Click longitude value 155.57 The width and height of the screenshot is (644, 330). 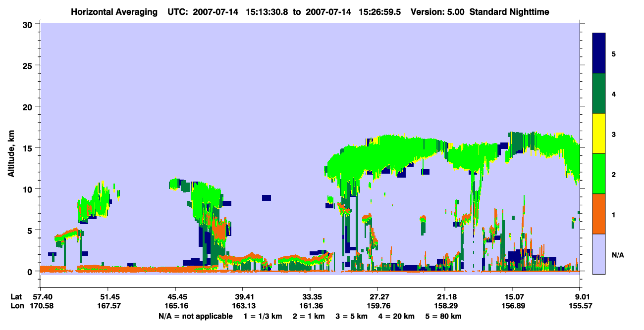580,306
